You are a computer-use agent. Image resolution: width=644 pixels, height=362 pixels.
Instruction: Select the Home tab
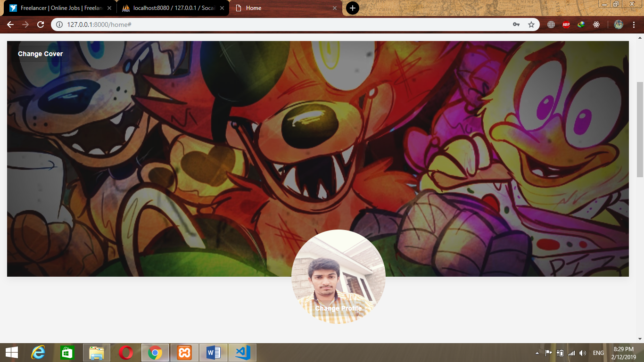click(x=286, y=8)
